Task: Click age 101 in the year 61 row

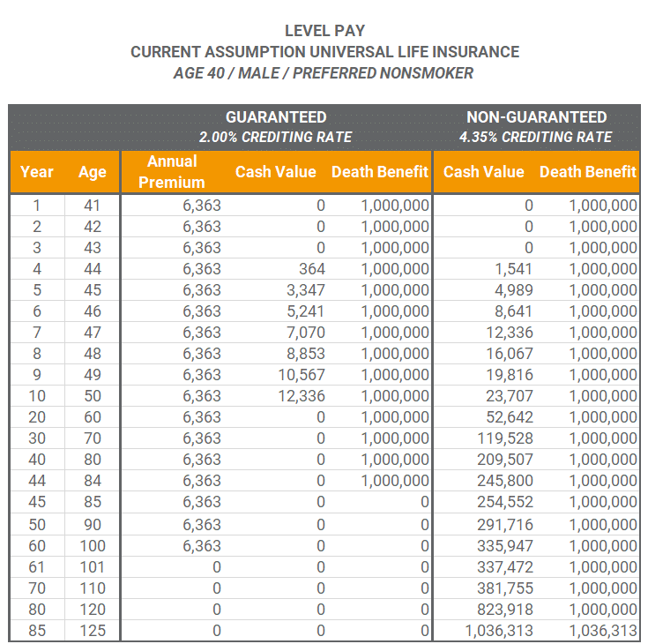Action: click(x=93, y=566)
